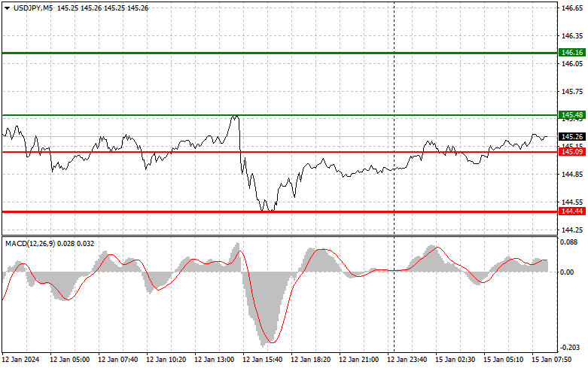Click the 144.55 price scale value
Screen dimensions: 588x368
572,202
